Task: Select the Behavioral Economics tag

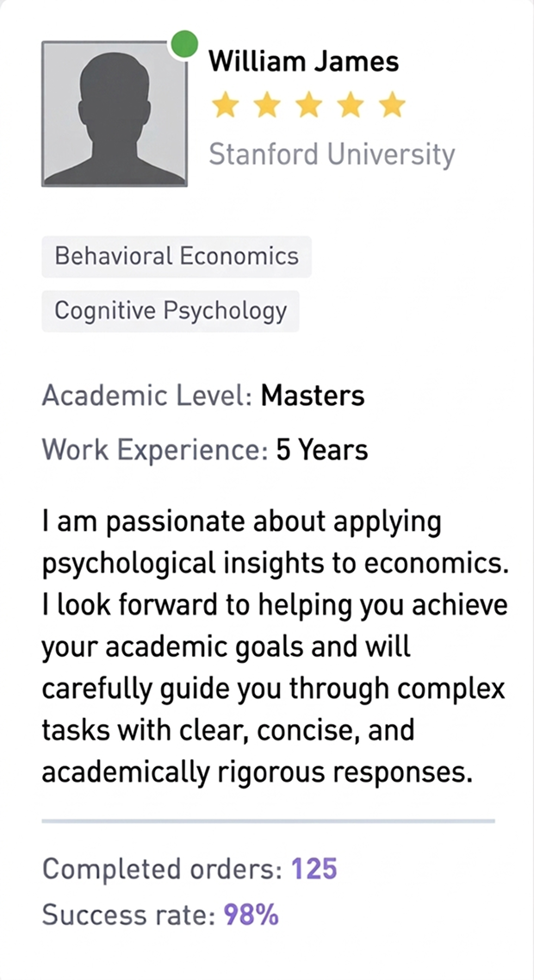Action: [177, 257]
